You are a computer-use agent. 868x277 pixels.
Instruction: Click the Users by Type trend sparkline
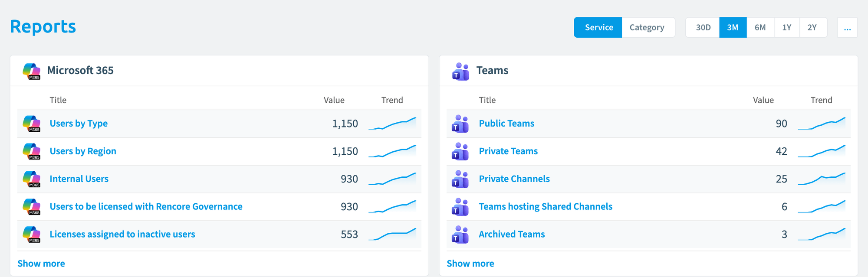coord(392,124)
